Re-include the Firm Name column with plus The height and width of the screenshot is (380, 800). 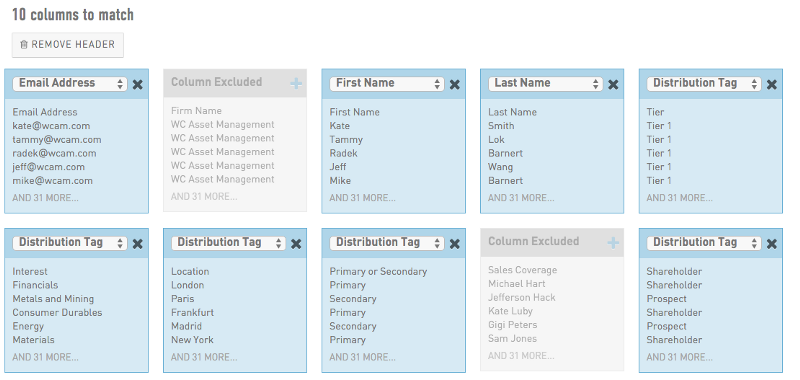click(x=296, y=84)
